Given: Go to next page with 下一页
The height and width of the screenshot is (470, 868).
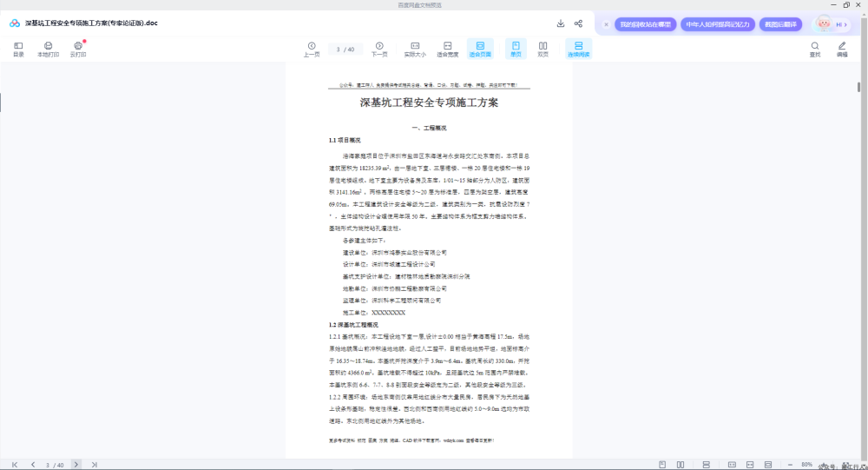Looking at the screenshot, I should click(379, 50).
